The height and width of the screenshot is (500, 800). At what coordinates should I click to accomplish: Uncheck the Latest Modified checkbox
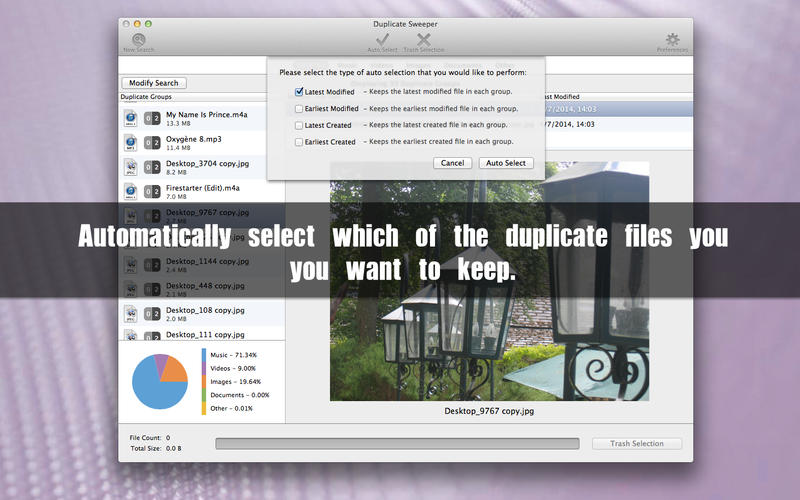(299, 92)
